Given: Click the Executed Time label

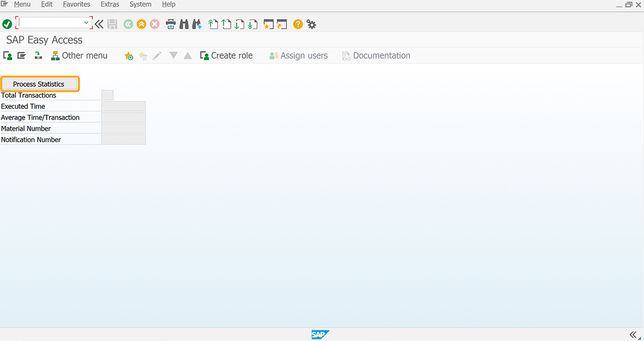Looking at the screenshot, I should [23, 106].
